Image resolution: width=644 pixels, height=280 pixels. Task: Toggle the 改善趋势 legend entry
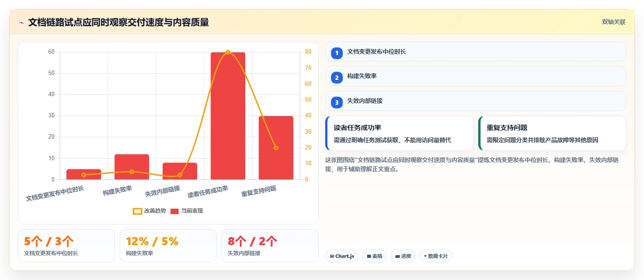point(149,211)
